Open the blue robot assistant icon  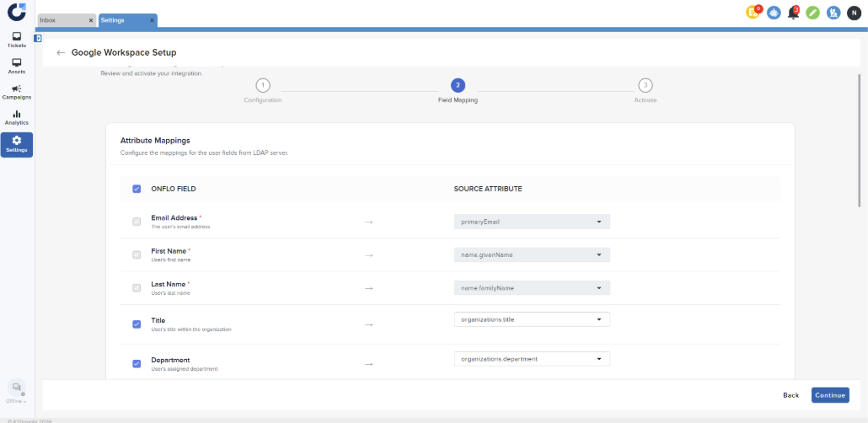tap(774, 13)
